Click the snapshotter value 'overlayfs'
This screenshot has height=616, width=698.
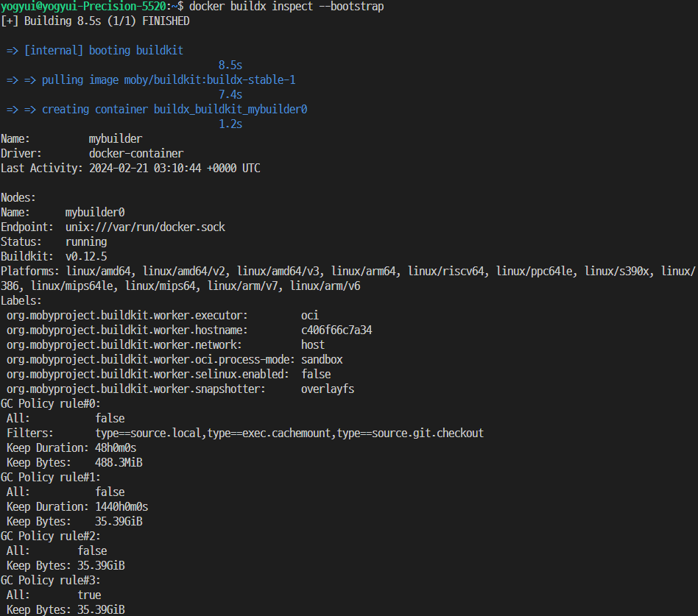[328, 389]
